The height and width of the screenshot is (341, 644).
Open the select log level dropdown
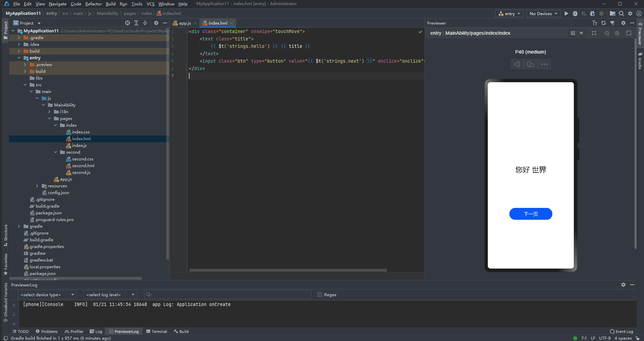point(110,294)
